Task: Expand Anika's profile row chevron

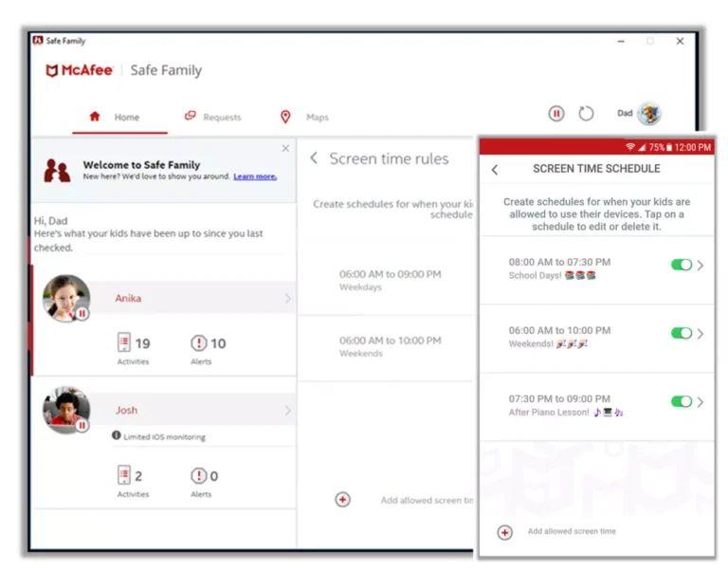Action: [287, 299]
